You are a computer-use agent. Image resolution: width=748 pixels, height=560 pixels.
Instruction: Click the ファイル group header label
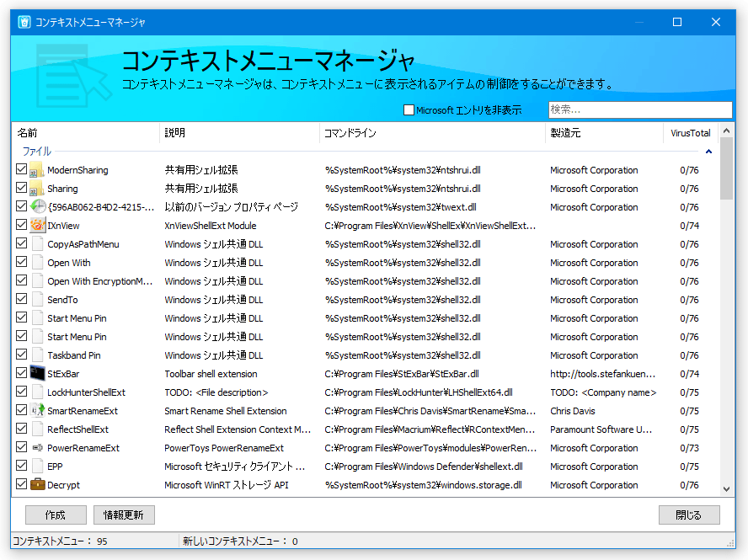pyautogui.click(x=37, y=152)
